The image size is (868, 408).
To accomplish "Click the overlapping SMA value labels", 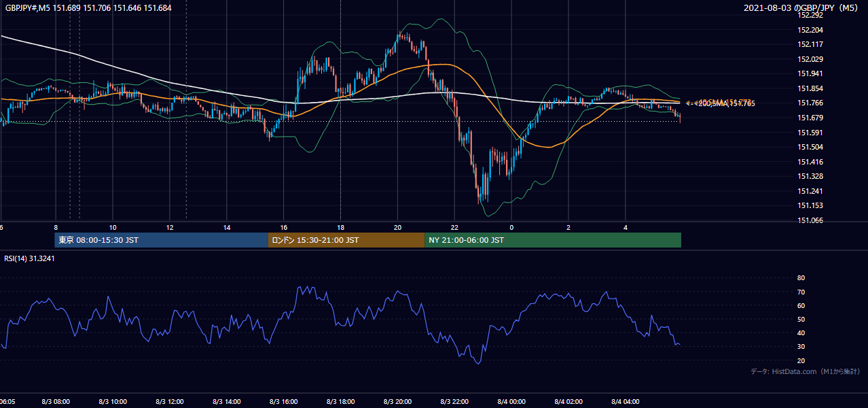I will (x=720, y=103).
